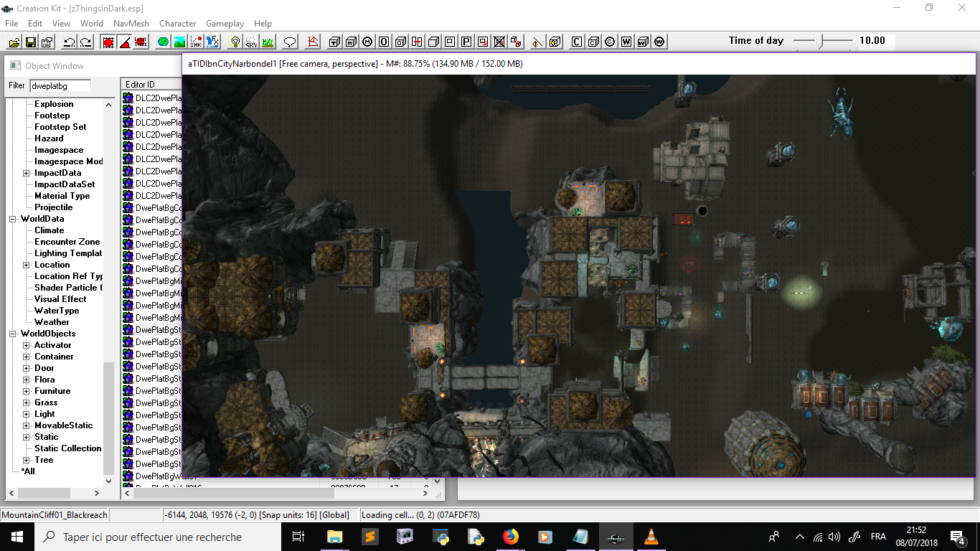Expand the Static tree node

(27, 437)
